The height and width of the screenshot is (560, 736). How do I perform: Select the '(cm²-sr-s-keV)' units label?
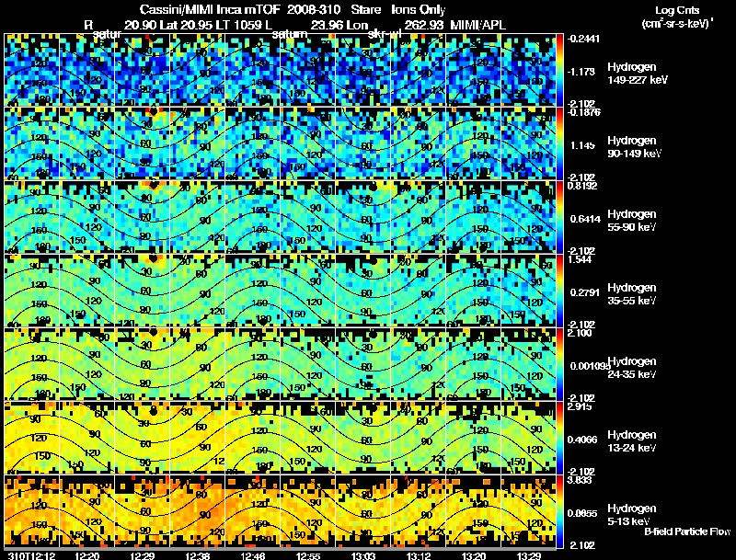tap(677, 23)
